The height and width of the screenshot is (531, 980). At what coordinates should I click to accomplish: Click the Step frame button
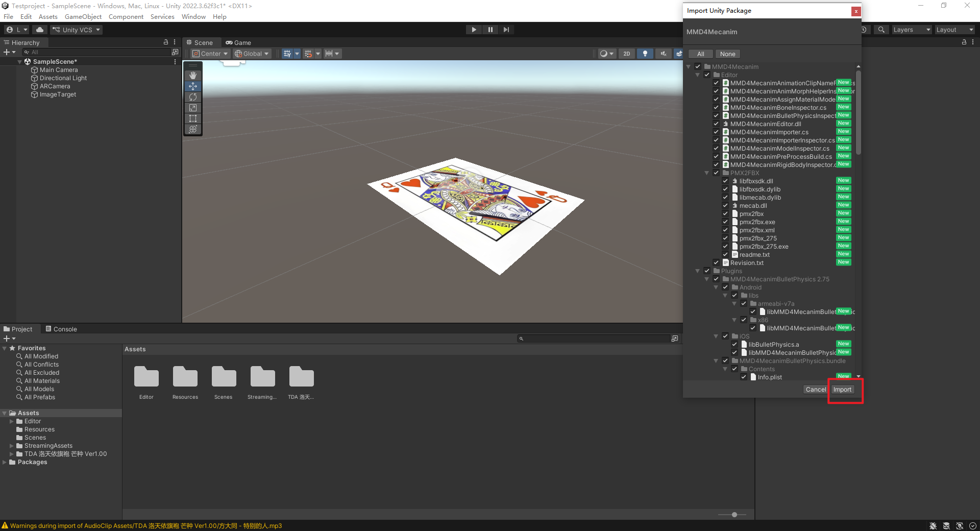(506, 30)
